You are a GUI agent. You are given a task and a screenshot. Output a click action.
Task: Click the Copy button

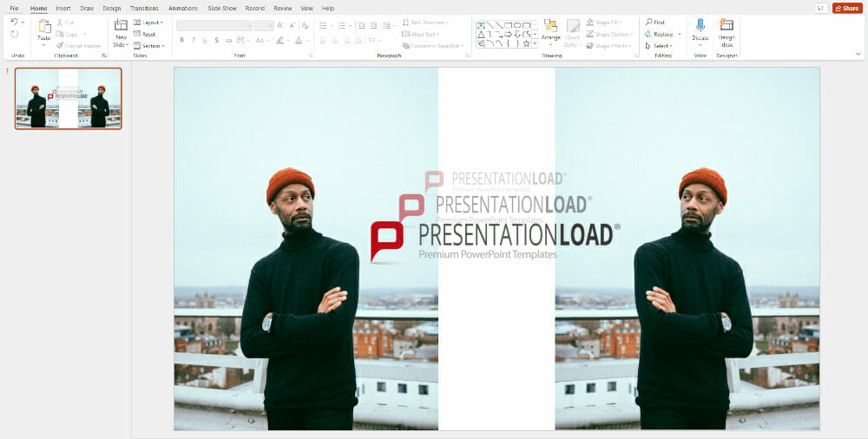(67, 35)
